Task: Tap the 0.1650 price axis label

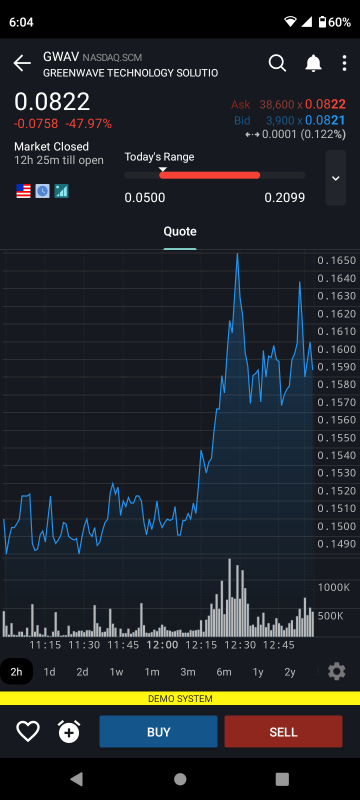Action: [x=337, y=261]
